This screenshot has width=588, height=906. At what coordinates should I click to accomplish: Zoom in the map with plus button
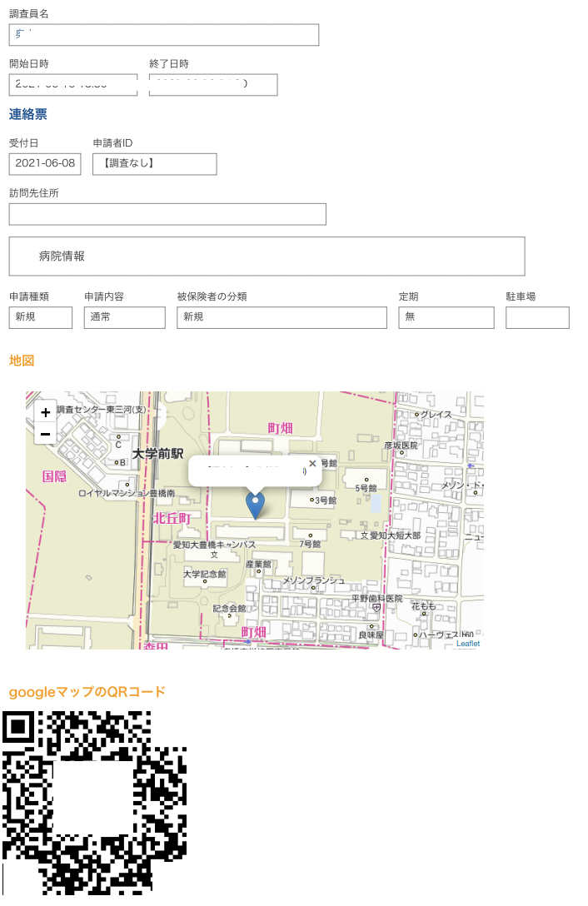point(45,412)
